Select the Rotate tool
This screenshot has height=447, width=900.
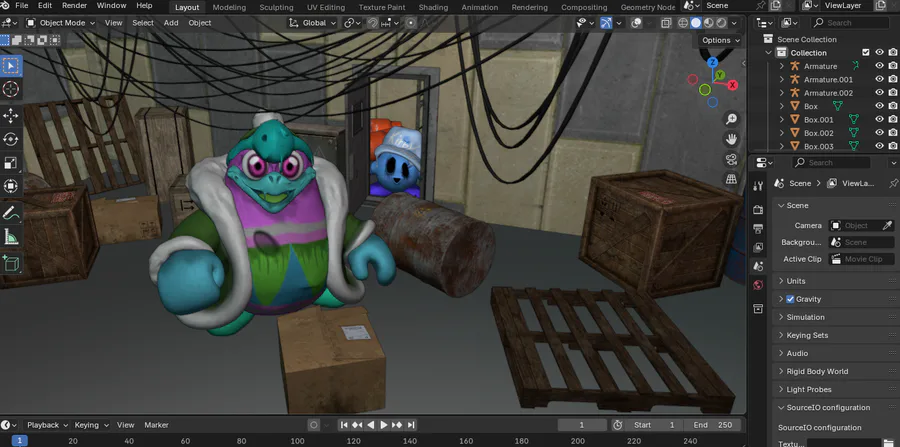[x=10, y=139]
